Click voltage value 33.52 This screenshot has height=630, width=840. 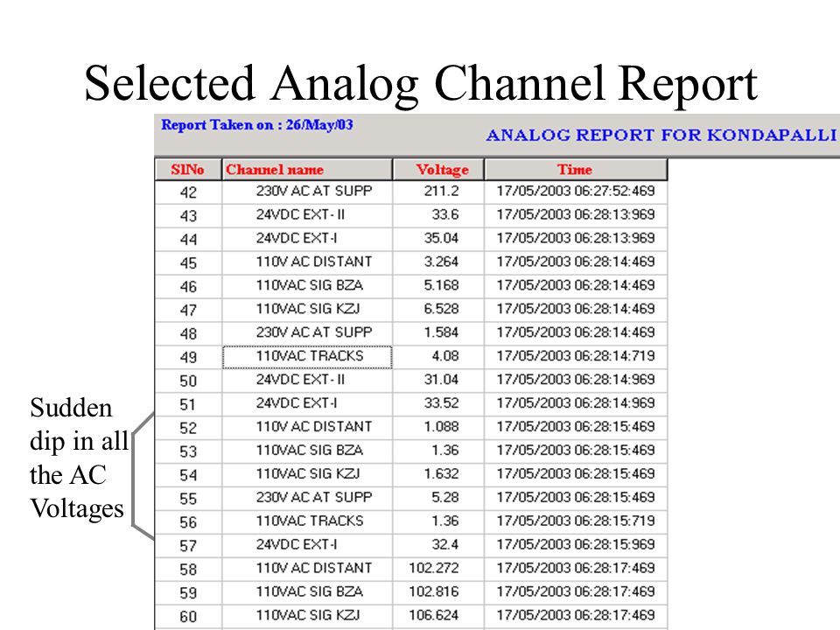point(441,403)
